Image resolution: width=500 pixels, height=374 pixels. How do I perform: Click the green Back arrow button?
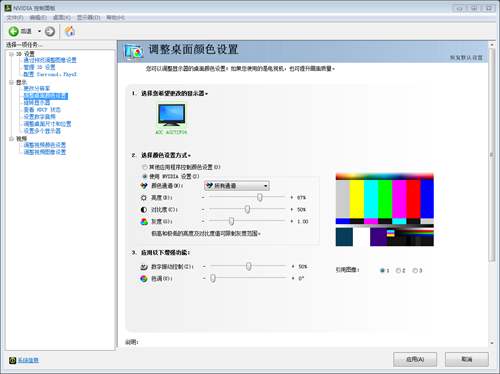14,31
